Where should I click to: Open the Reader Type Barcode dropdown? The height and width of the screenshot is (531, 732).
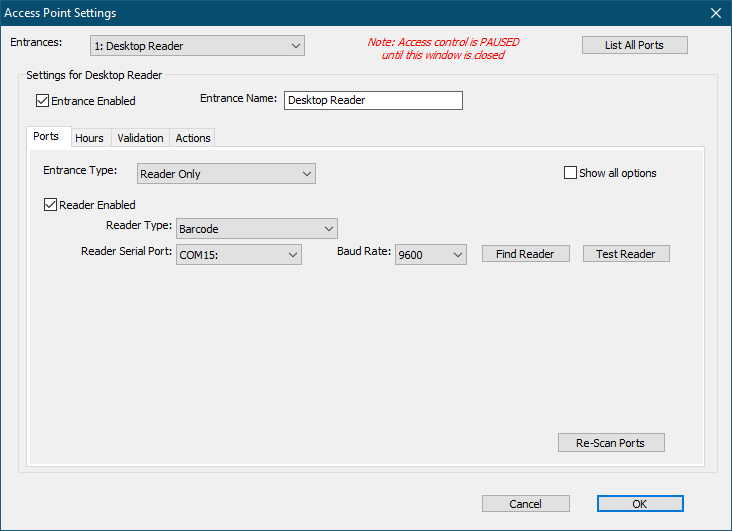pos(256,229)
